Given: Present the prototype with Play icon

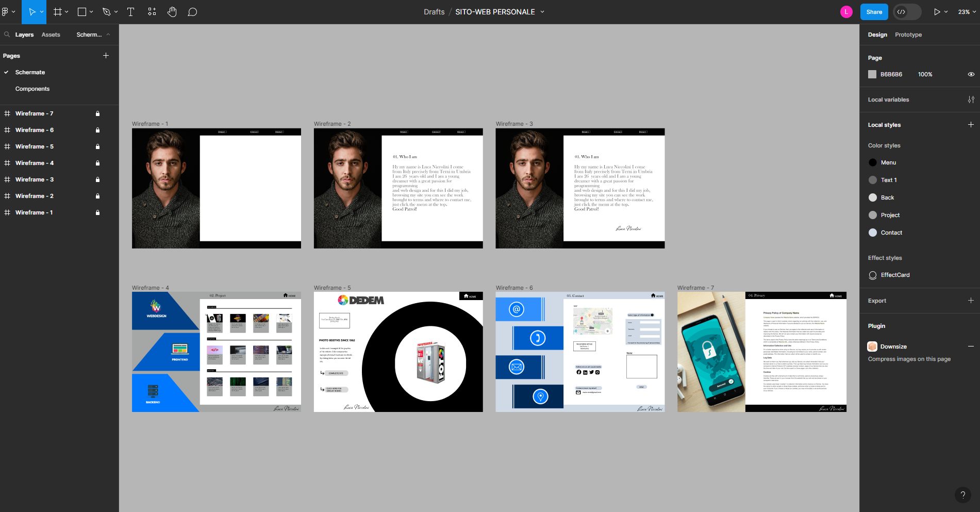Looking at the screenshot, I should pos(937,12).
